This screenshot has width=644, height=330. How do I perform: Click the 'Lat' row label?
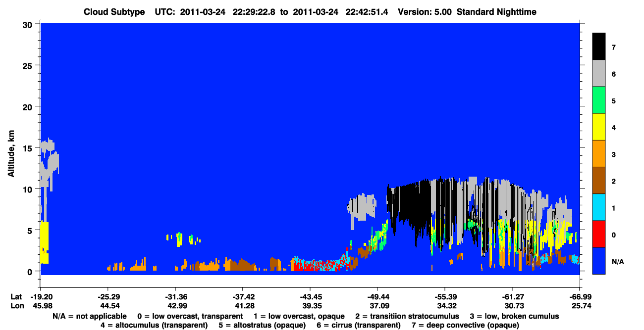click(x=16, y=297)
